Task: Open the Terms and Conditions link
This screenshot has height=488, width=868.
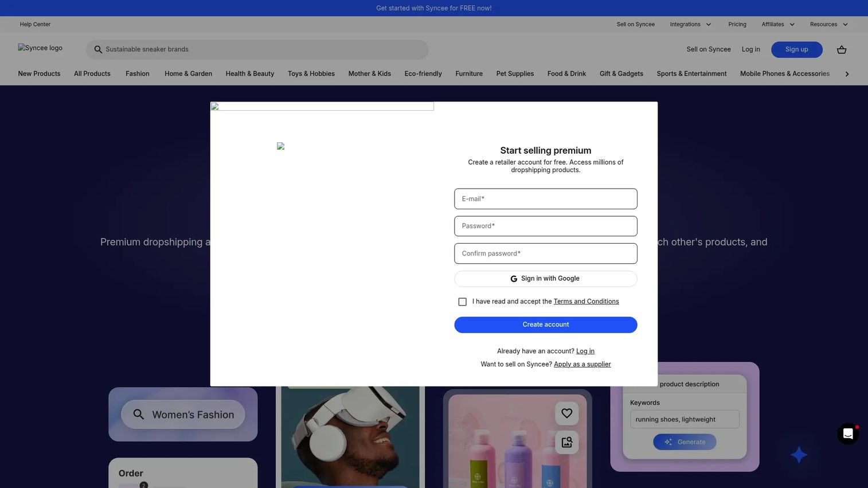Action: click(x=586, y=302)
